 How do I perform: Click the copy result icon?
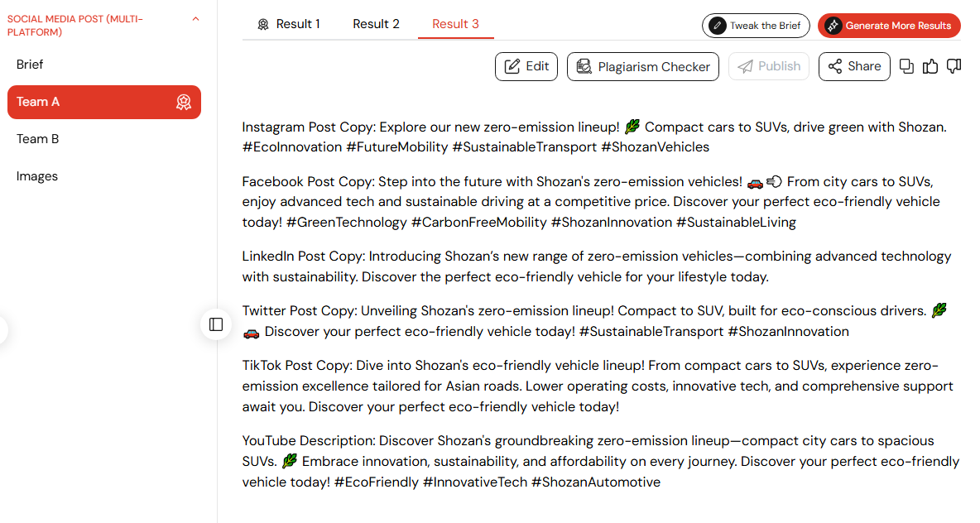pyautogui.click(x=906, y=66)
